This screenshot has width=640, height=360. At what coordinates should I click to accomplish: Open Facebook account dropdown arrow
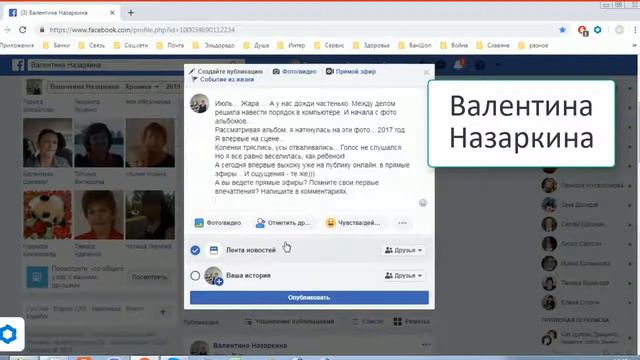[x=498, y=64]
